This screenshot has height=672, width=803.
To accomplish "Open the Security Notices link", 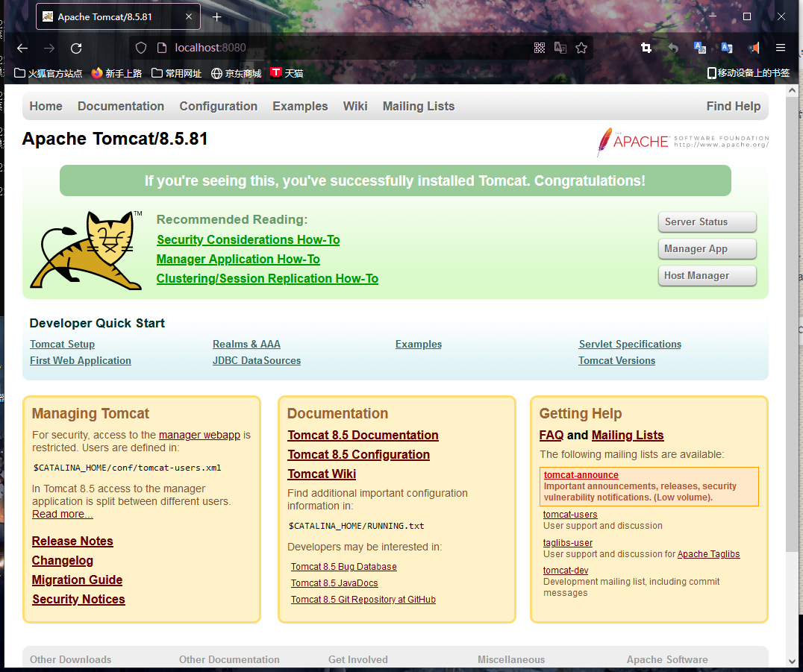I will [x=78, y=600].
